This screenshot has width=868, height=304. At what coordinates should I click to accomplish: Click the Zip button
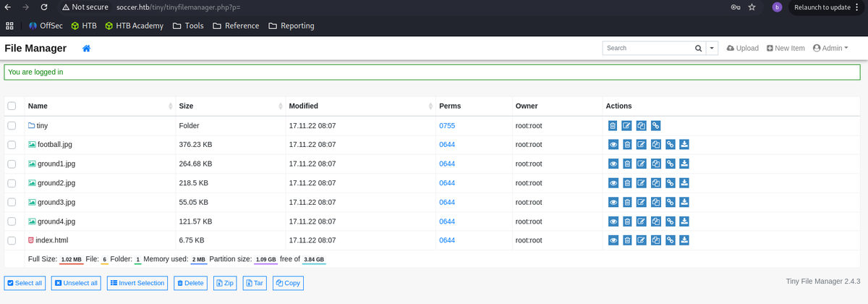click(226, 283)
